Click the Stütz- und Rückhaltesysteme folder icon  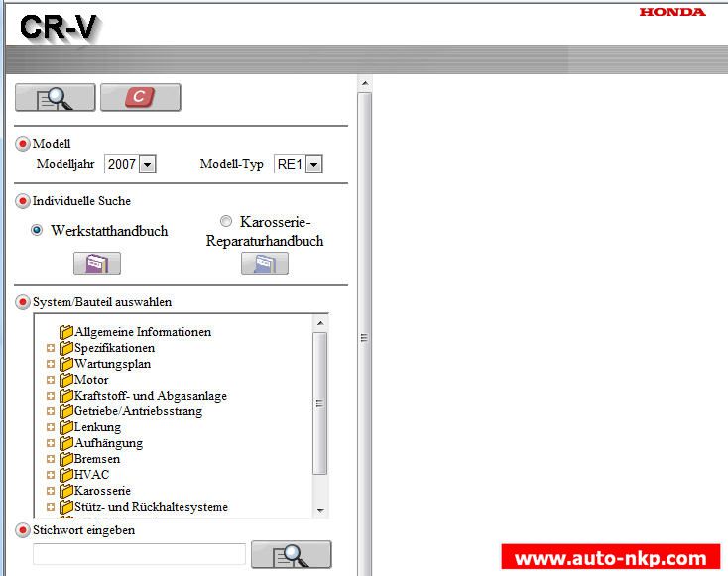(66, 506)
